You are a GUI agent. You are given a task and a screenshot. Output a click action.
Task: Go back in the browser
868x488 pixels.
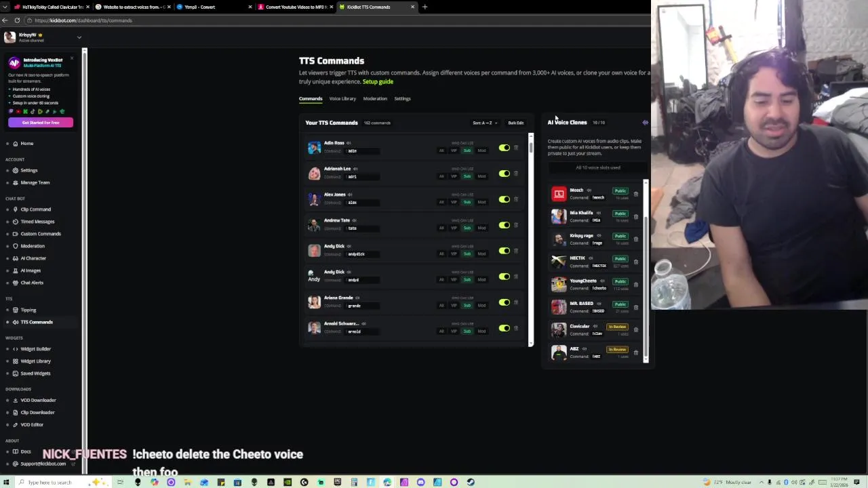pos(5,20)
